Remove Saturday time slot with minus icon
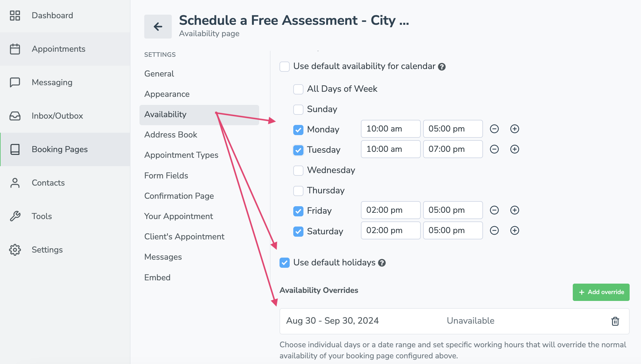Screen dimensions: 641x364 pyautogui.click(x=494, y=230)
